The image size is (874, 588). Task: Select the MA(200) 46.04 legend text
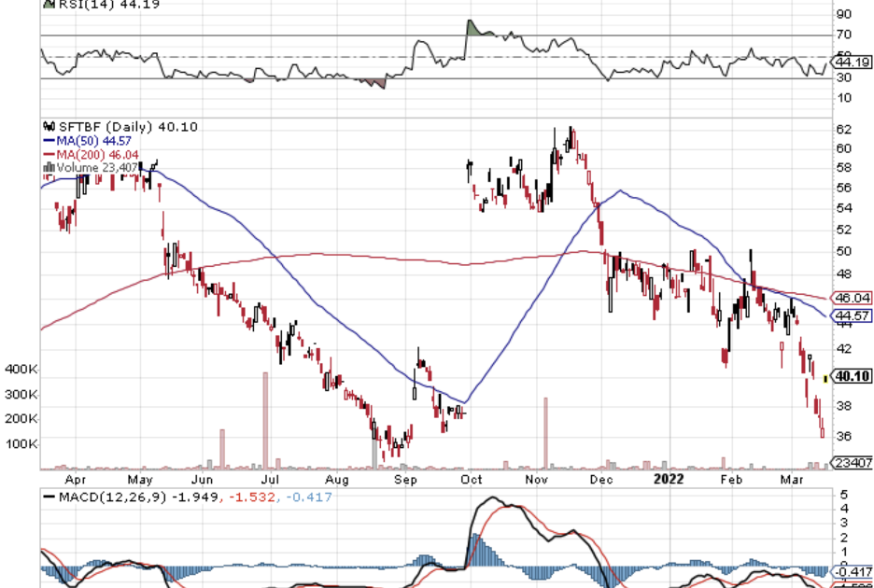(97, 155)
